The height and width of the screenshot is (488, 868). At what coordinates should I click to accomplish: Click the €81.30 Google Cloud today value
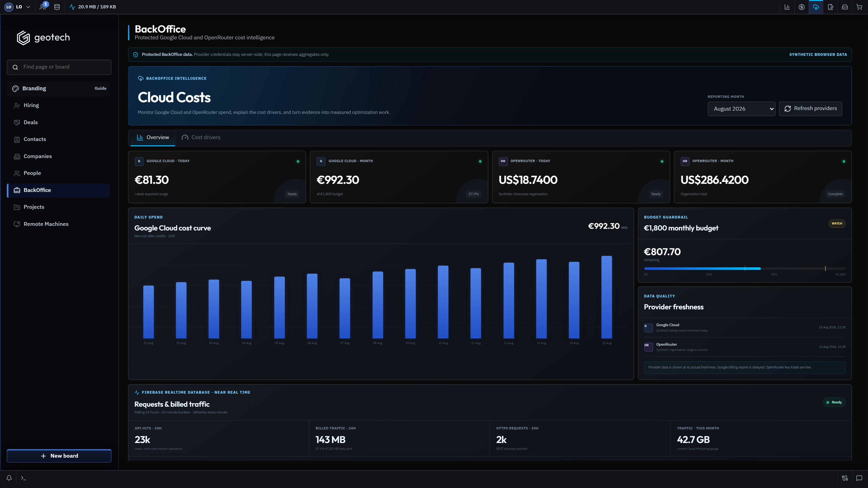[152, 180]
